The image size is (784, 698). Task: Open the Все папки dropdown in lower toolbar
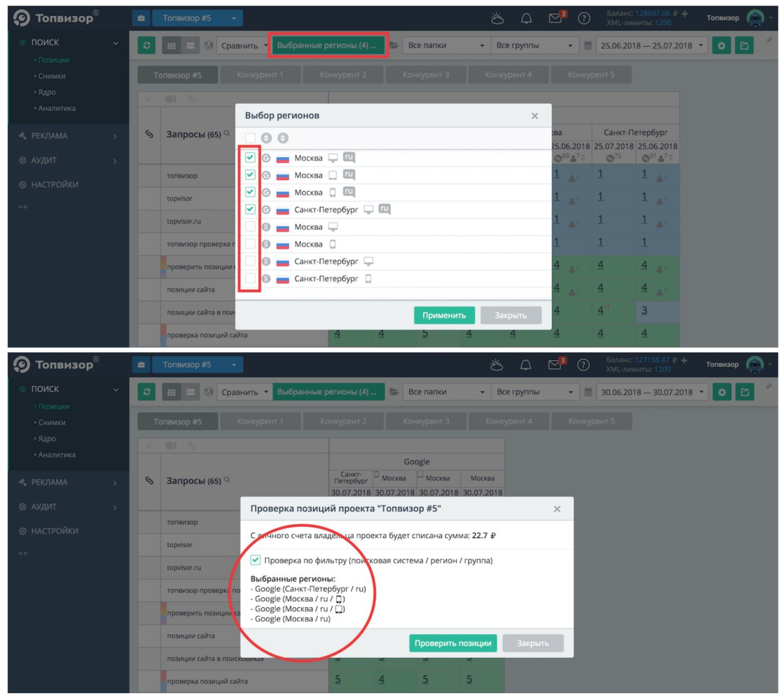pos(445,392)
